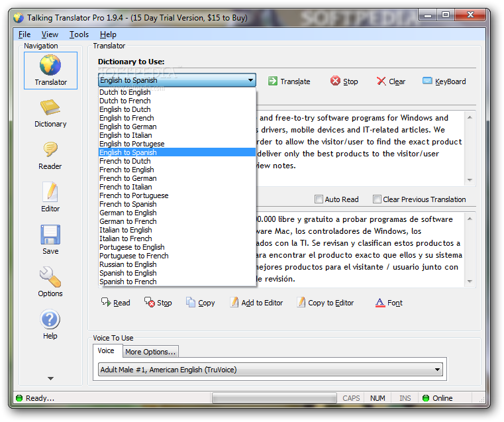Open the View menu
This screenshot has width=504, height=422.
[x=50, y=34]
